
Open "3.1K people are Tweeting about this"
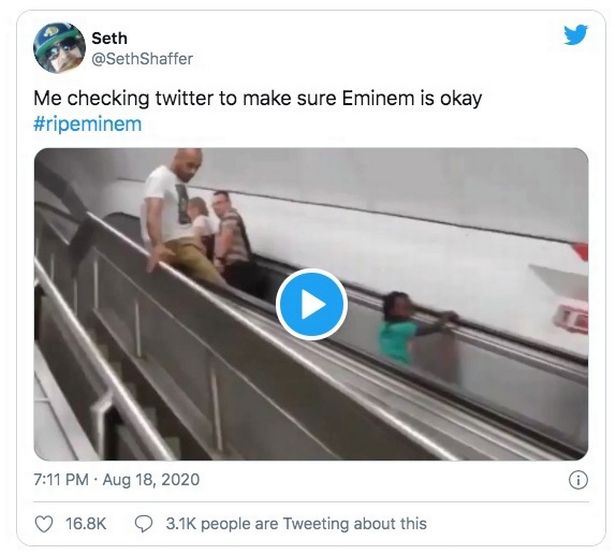tap(296, 524)
